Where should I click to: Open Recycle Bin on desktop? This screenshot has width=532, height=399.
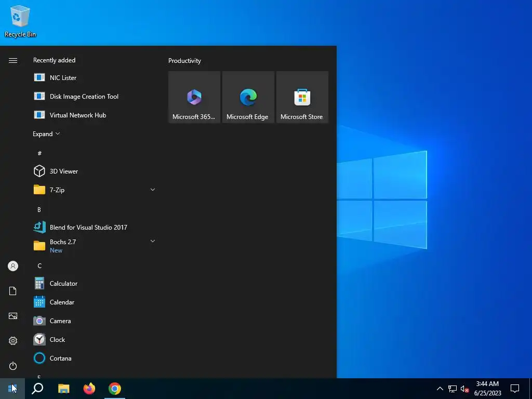[20, 21]
